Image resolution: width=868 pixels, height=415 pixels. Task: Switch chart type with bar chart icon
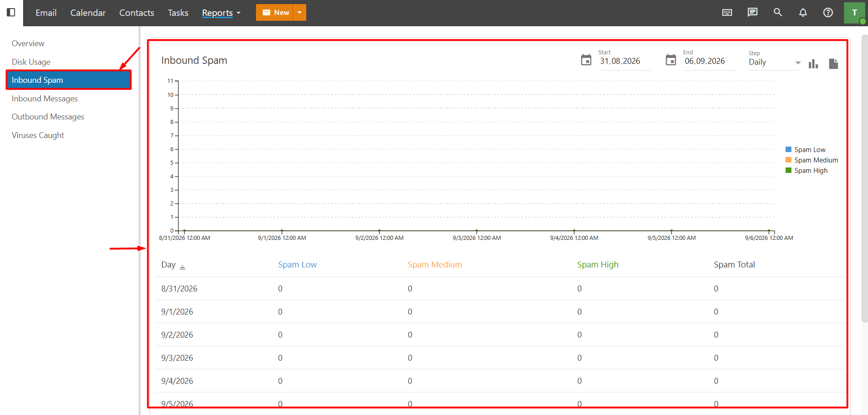point(814,64)
